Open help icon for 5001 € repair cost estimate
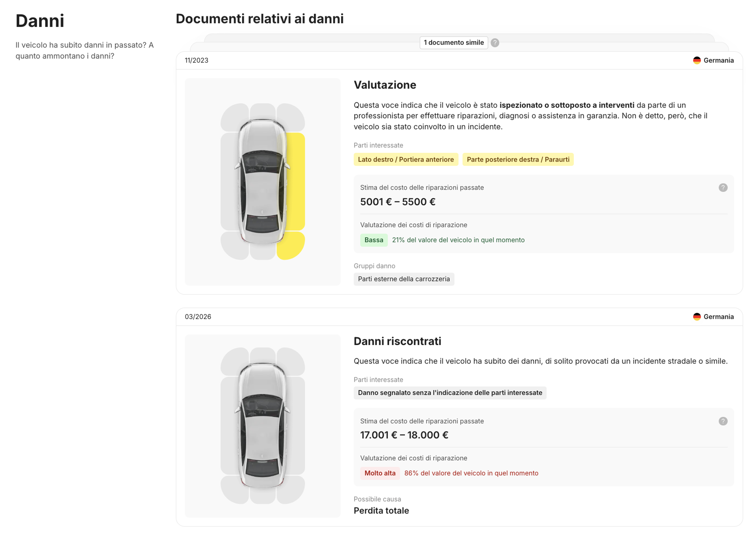Screen dimensions: 756x537 [x=723, y=188]
